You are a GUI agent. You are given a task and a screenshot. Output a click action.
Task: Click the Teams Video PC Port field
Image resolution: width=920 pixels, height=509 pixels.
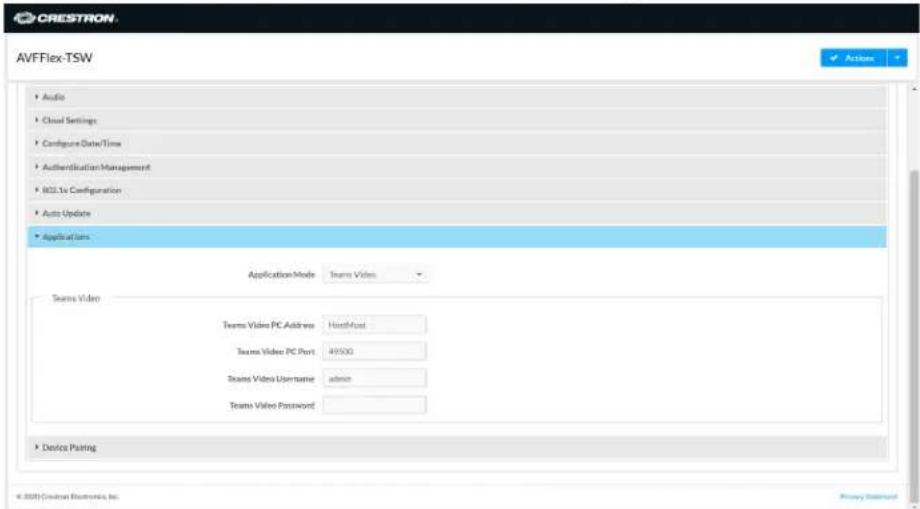[374, 351]
